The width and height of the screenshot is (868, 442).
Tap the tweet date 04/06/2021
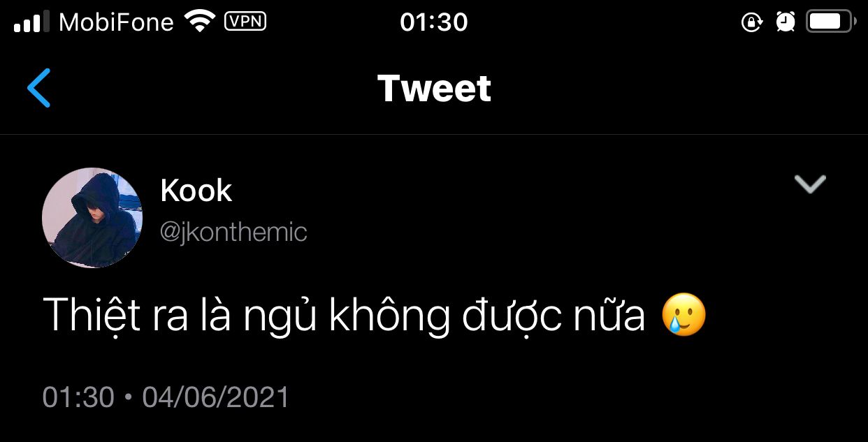pyautogui.click(x=216, y=397)
